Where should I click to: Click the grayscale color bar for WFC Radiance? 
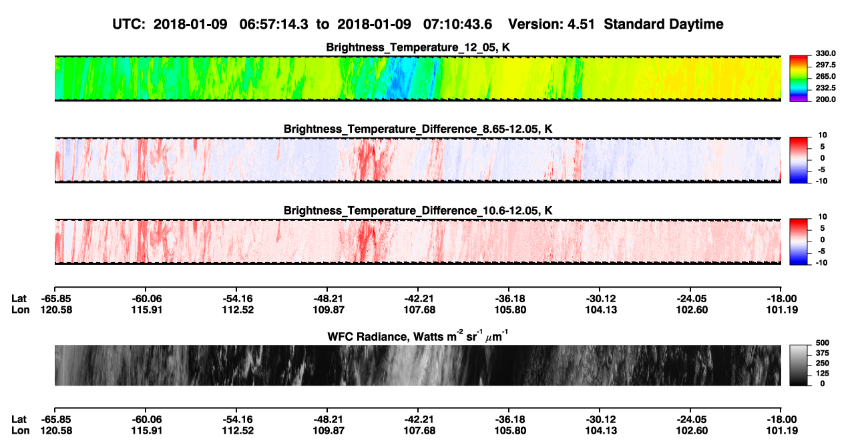[798, 365]
